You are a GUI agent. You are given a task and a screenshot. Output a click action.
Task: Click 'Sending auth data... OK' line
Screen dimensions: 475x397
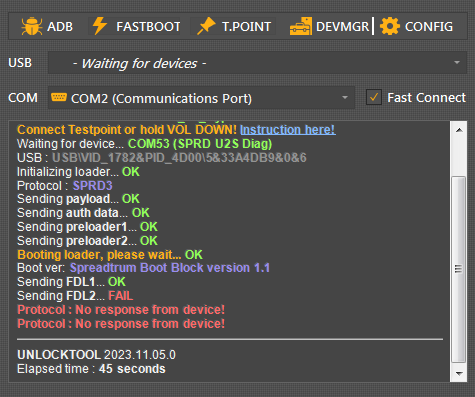point(83,213)
